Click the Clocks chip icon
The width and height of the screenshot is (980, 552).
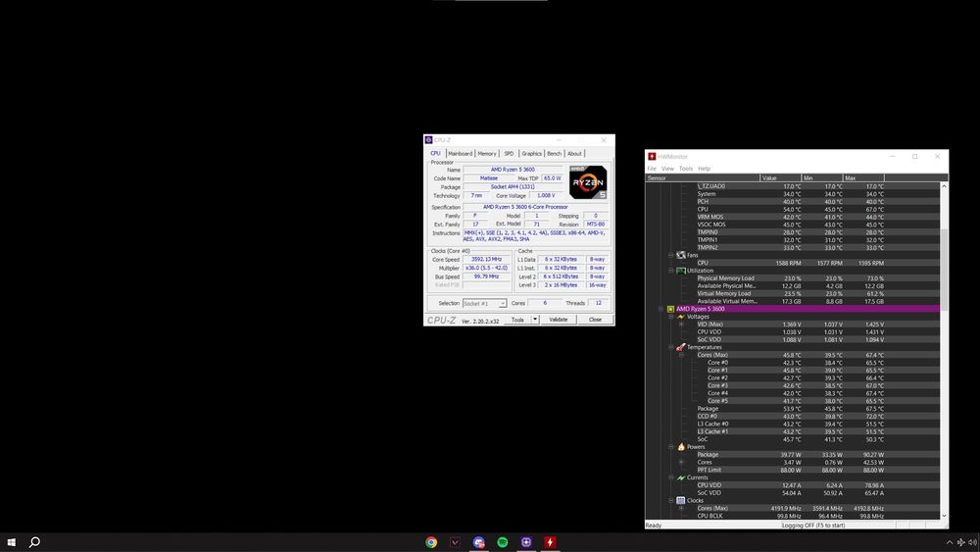tap(681, 500)
